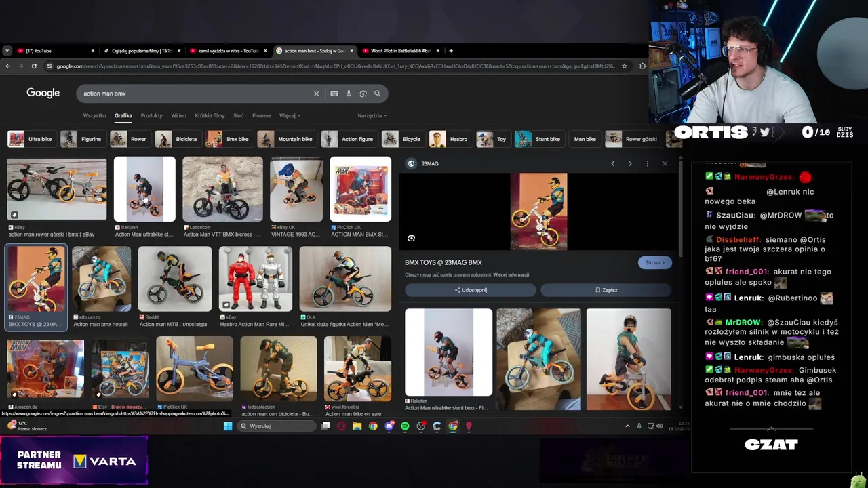This screenshot has width=868, height=488.
Task: Show next image in preview panel
Action: [630, 163]
